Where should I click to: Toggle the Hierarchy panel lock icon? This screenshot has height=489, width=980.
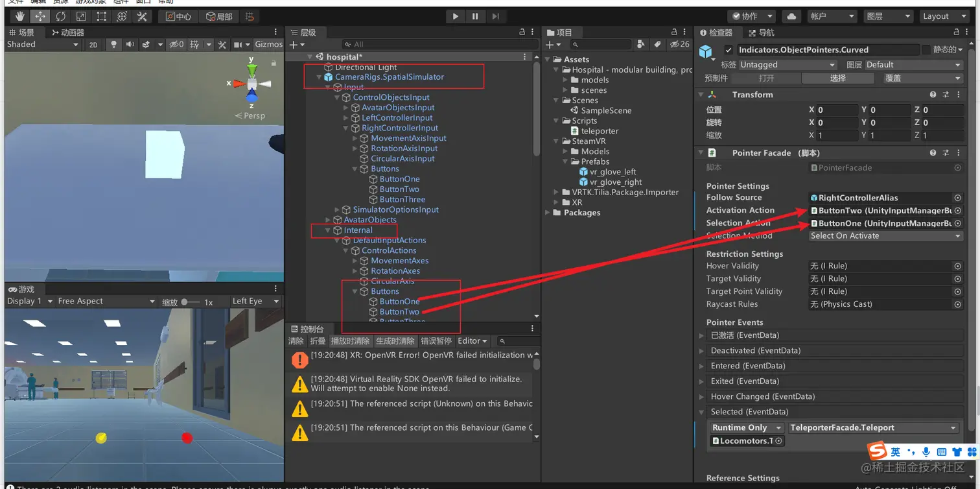[x=522, y=32]
